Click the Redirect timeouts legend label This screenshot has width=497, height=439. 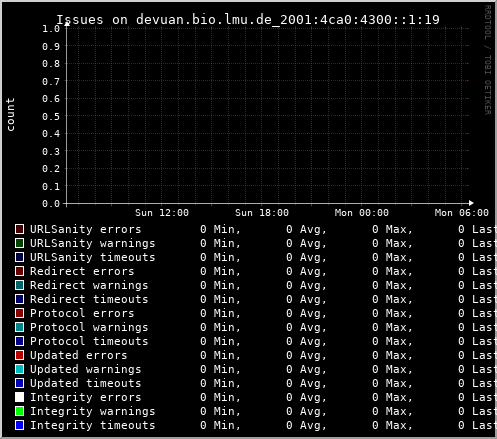(x=89, y=299)
